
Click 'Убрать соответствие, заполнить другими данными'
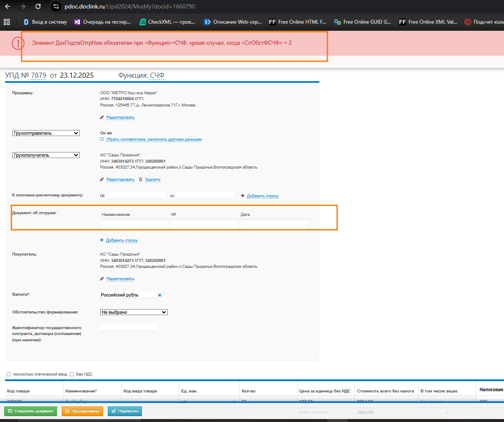click(154, 139)
